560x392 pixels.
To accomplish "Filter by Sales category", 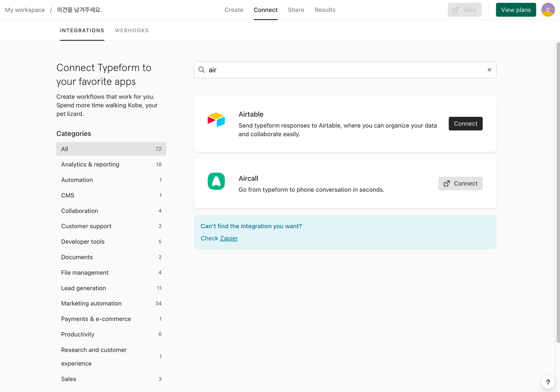I will pos(111,379).
